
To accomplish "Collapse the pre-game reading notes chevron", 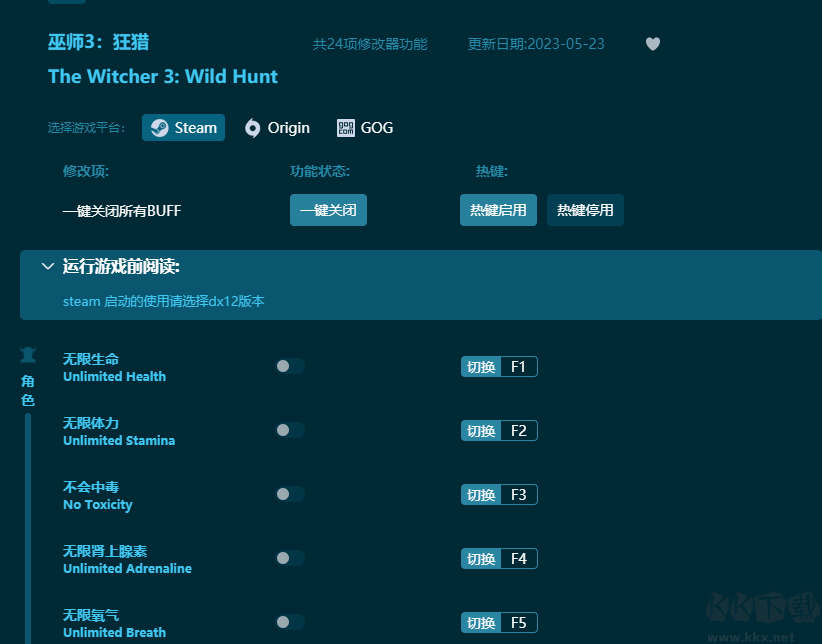I will [x=48, y=266].
